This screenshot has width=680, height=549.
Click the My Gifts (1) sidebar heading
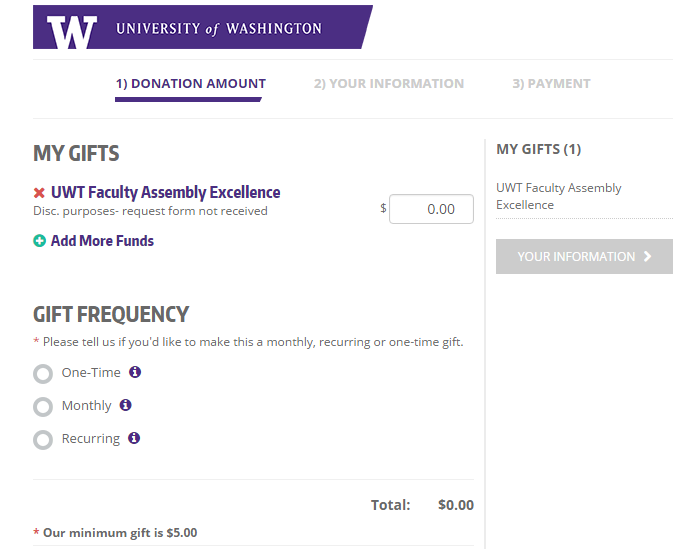pos(538,149)
